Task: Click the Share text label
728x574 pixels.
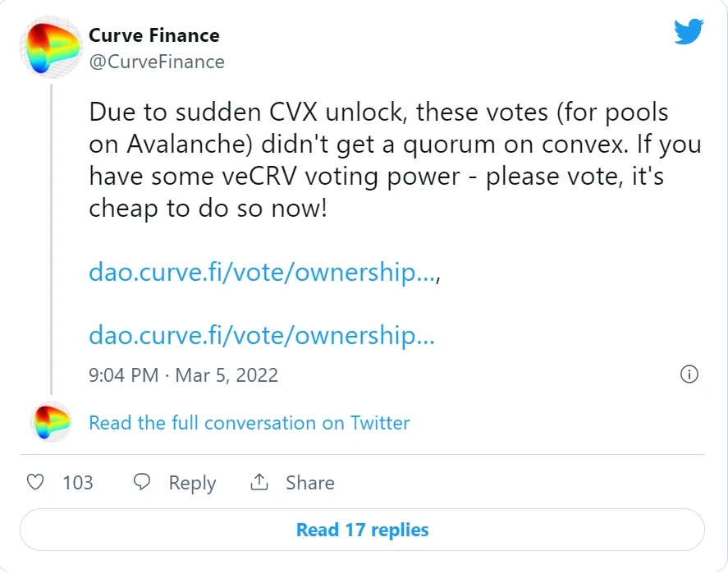Action: tap(310, 483)
